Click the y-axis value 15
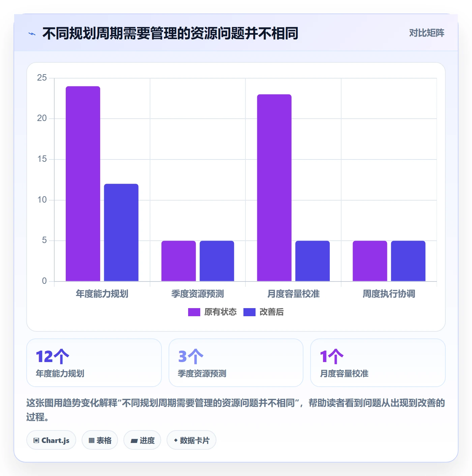This screenshot has width=472, height=476. pos(42,159)
